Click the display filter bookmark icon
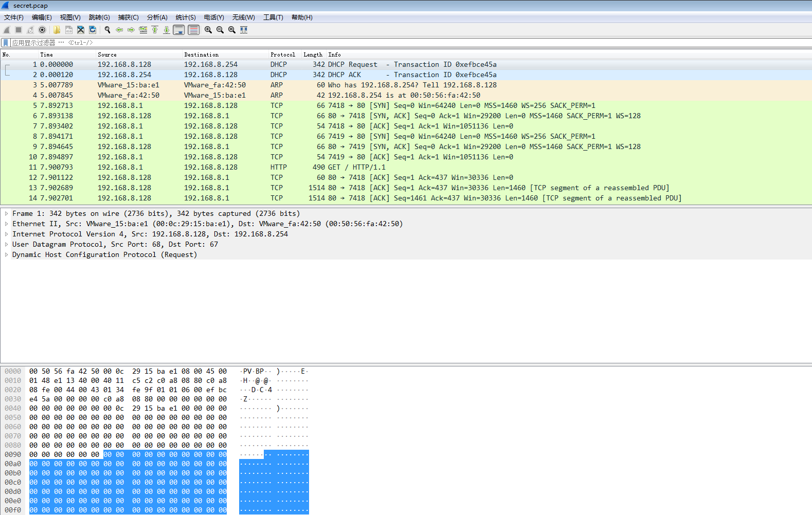 (x=6, y=43)
